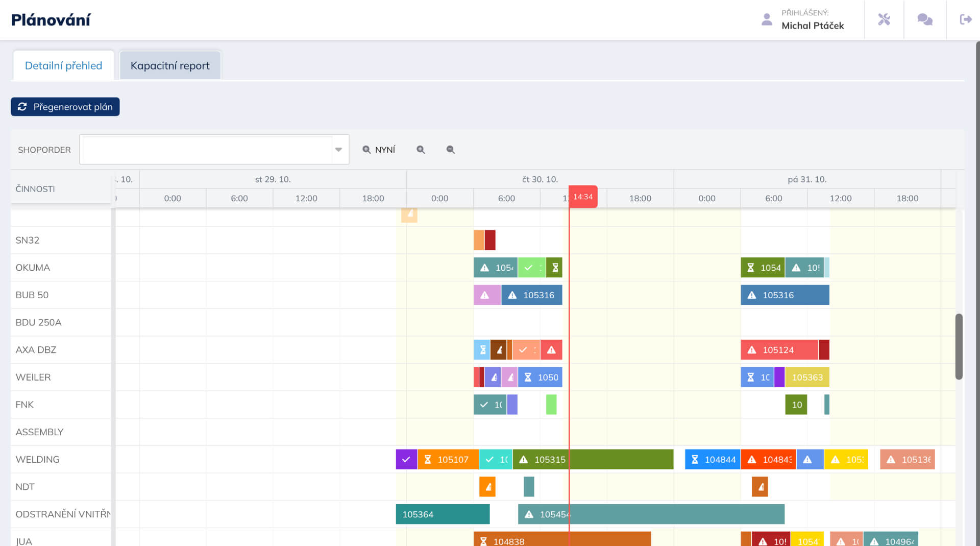The image size is (980, 546).
Task: Click the yellow warning bar in WELDING row
Action: [x=846, y=459]
